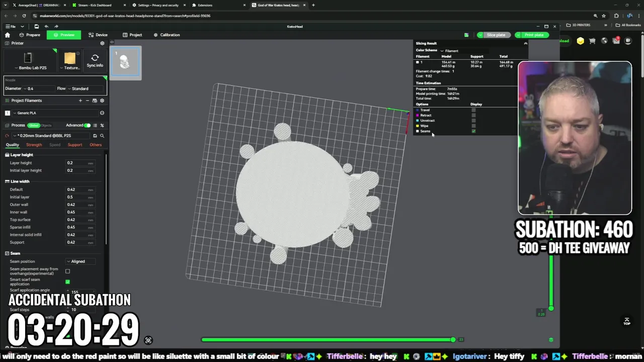The image size is (644, 362).
Task: Redo action with the redo arrow
Action: (56, 26)
